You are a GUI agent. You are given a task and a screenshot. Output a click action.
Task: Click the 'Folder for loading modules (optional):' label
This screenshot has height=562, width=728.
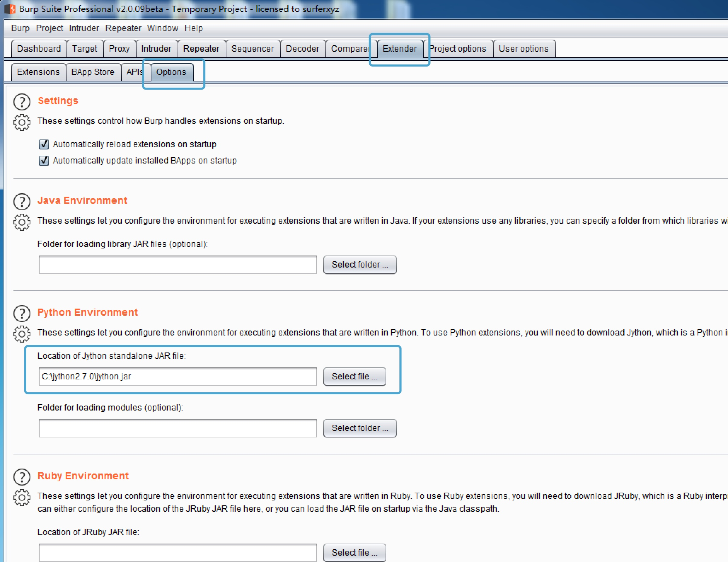click(110, 408)
